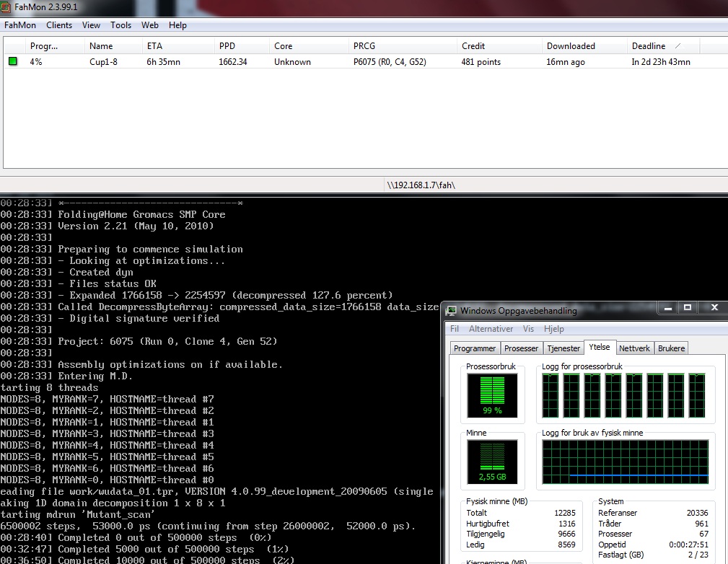The height and width of the screenshot is (564, 728).
Task: Click the green status icon for Cup1-8
Action: pyautogui.click(x=12, y=62)
